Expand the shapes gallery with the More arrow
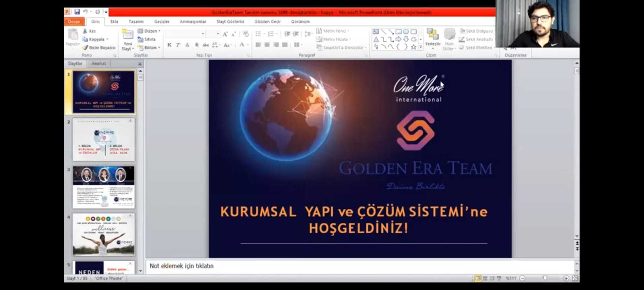The width and height of the screenshot is (644, 290). tap(421, 47)
